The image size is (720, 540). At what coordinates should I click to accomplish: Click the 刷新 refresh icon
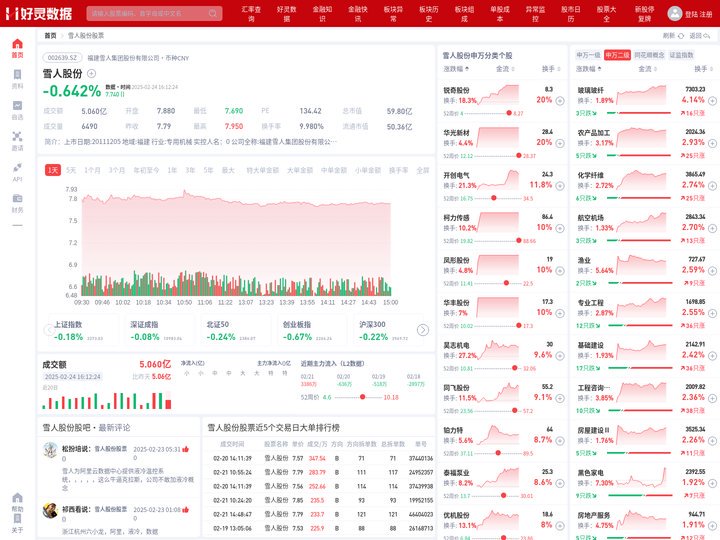(x=681, y=35)
